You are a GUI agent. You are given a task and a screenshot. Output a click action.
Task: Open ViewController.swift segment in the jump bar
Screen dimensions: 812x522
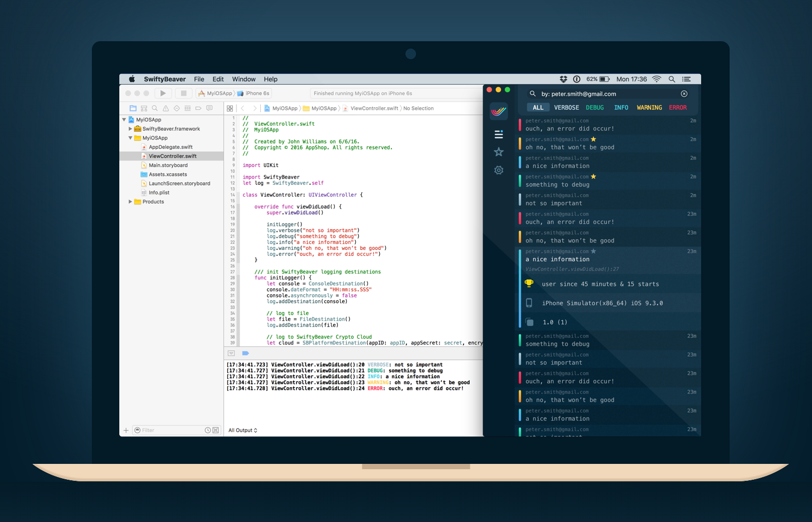coord(371,108)
